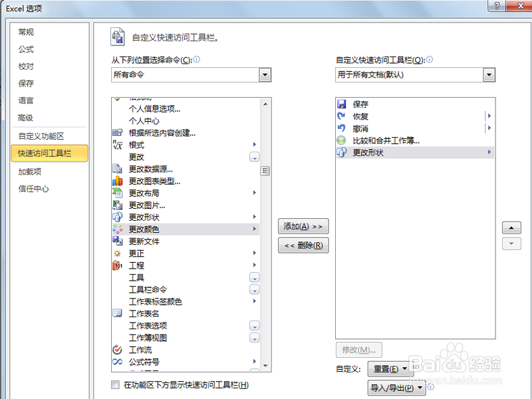Click the 撤消 undo arrow icon
Screen dimensions: 532x399
[342, 128]
